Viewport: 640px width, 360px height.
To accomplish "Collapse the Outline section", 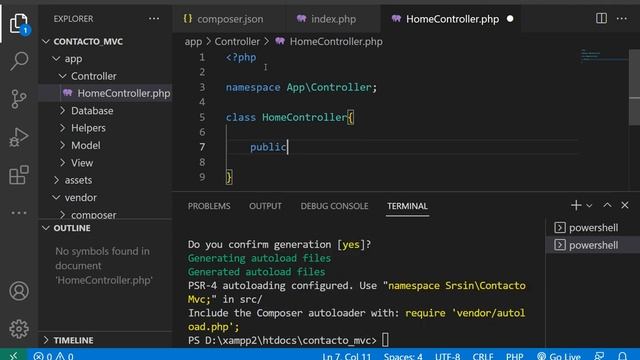I will (106, 228).
